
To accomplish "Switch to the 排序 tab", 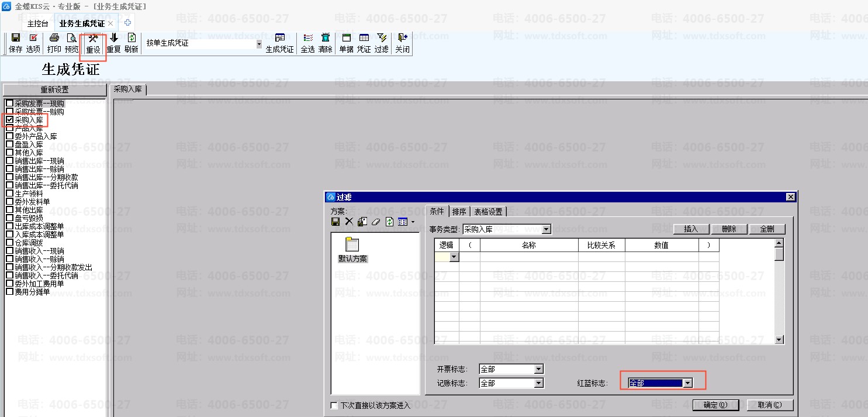I will tap(459, 212).
